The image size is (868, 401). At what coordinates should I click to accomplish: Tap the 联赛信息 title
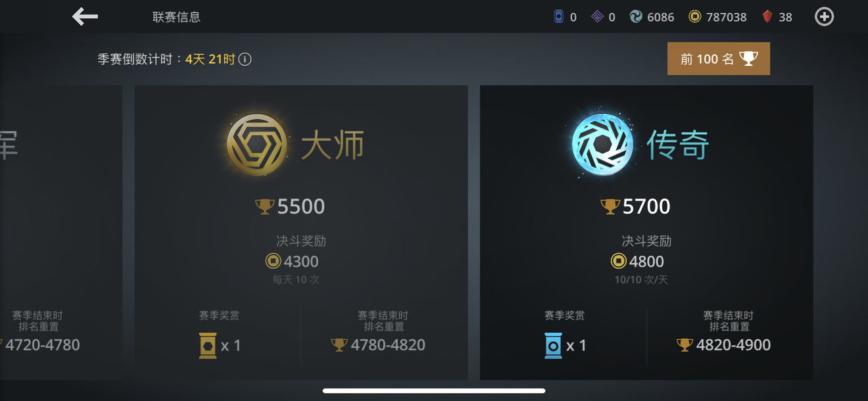click(176, 17)
